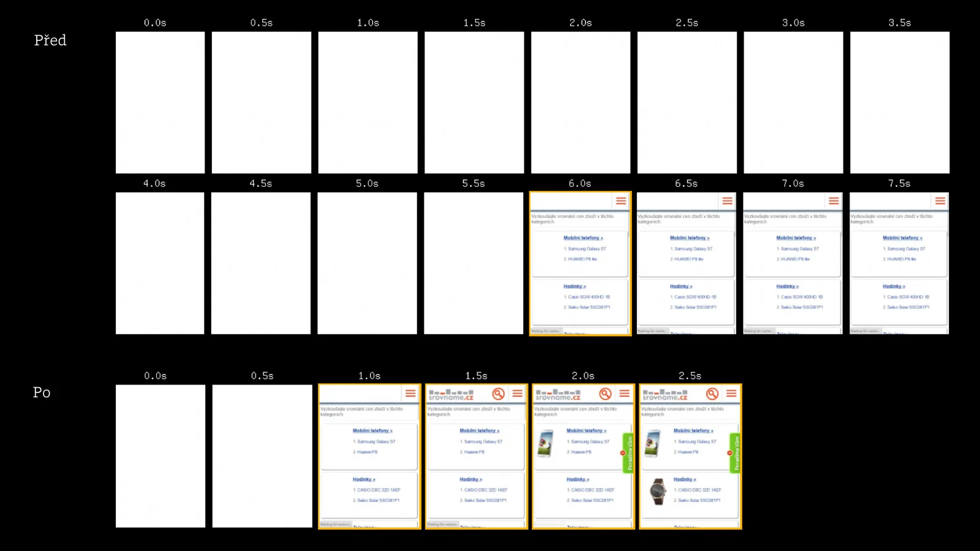Click green Poradíme Vám tab in Po 2.5s frame
Screen dimensions: 980x551
pos(736,453)
